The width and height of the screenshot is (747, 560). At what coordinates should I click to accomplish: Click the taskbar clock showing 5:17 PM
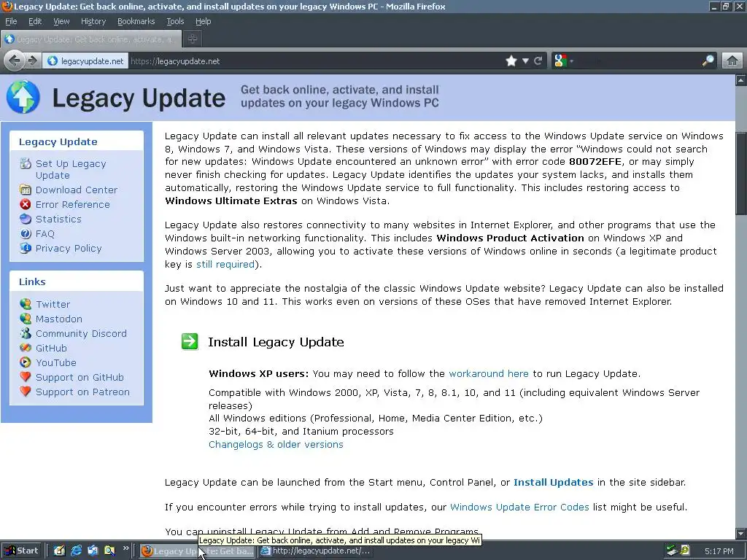click(x=719, y=551)
